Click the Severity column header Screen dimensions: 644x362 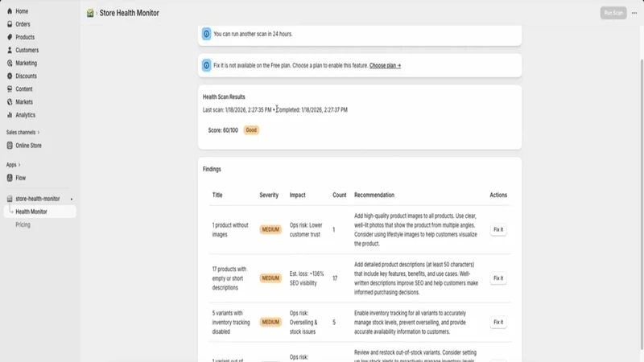tap(269, 195)
